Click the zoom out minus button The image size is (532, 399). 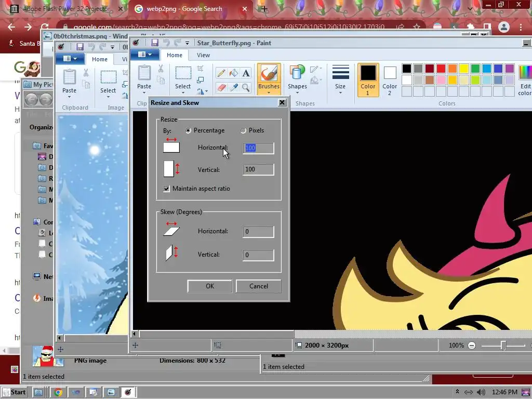[472, 345]
